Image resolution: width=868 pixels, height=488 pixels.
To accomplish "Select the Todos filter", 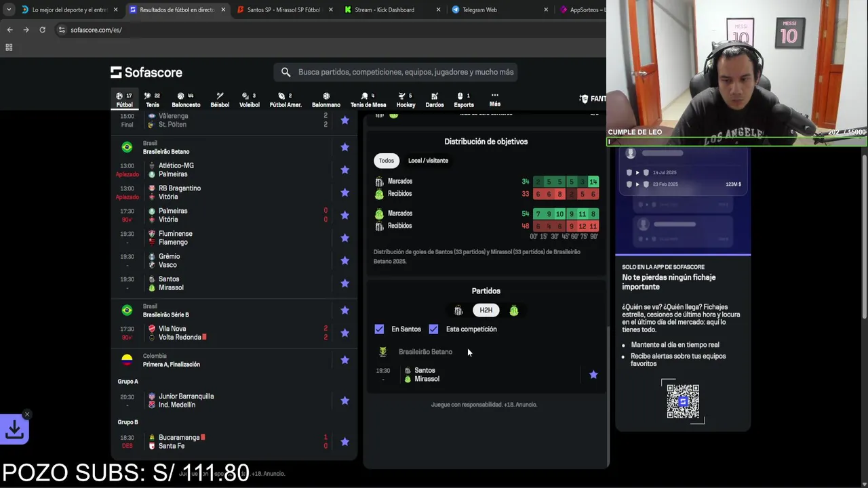I will [387, 161].
